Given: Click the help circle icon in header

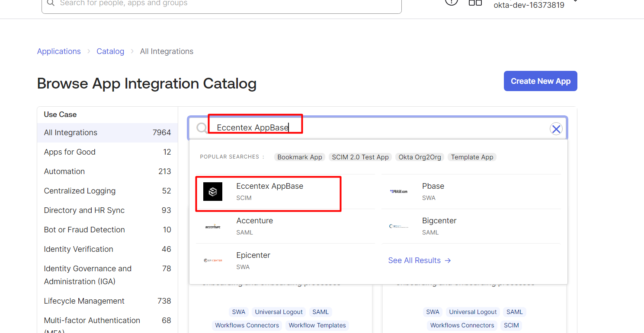Looking at the screenshot, I should [x=451, y=2].
